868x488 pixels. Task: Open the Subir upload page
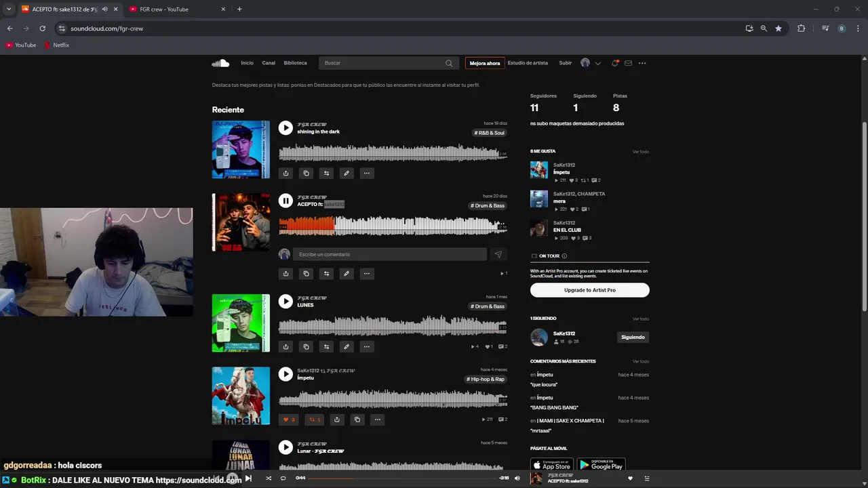click(x=566, y=63)
